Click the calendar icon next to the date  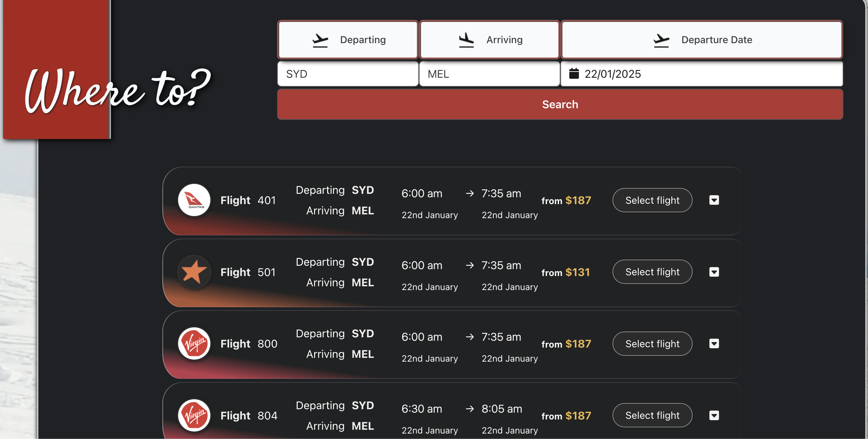coord(574,74)
